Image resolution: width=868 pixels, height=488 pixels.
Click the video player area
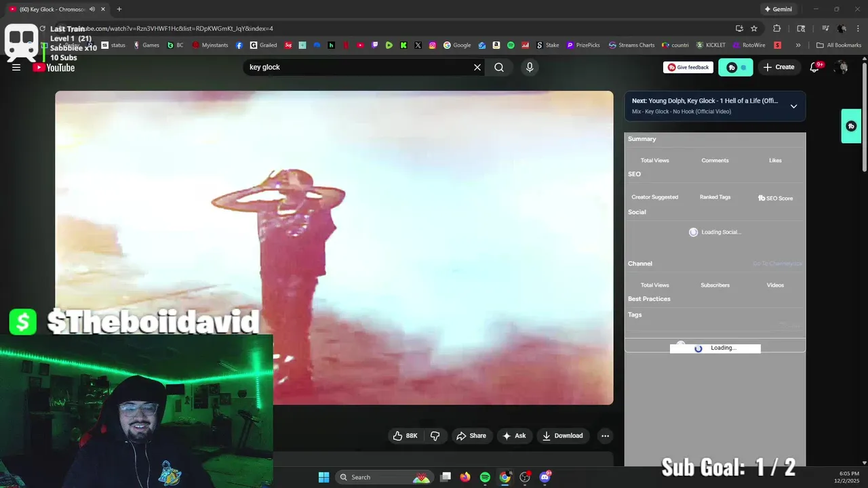coord(334,247)
